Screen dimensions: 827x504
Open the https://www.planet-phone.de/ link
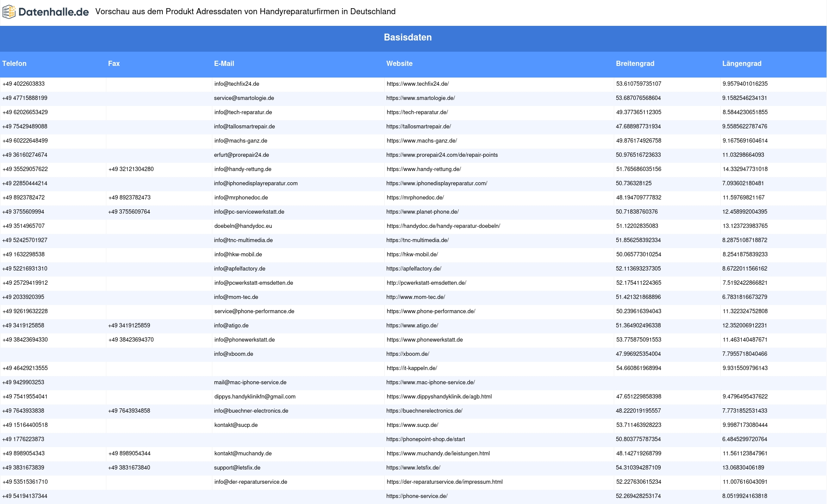point(423,212)
